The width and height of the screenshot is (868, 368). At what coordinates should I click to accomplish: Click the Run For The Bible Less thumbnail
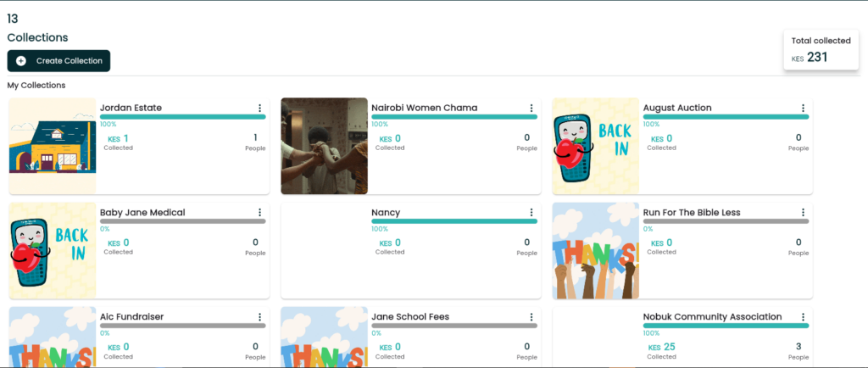[596, 251]
